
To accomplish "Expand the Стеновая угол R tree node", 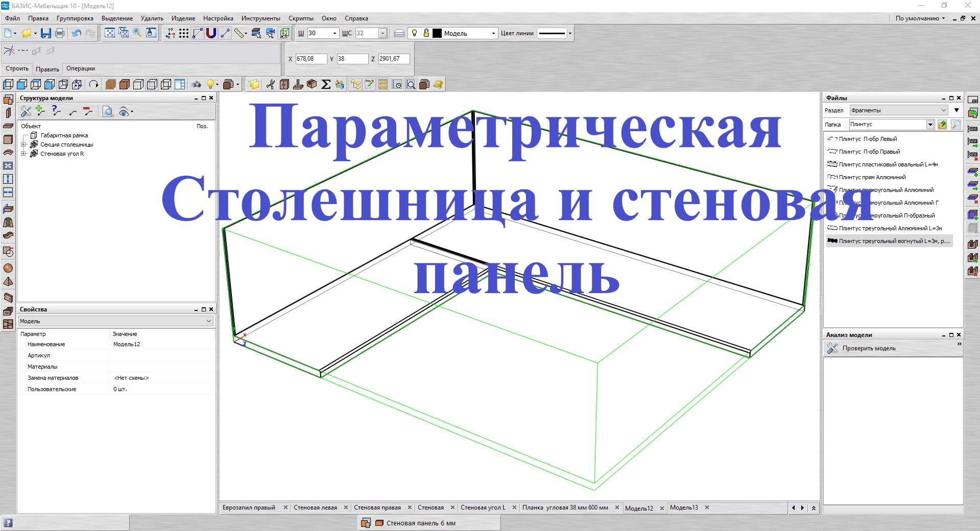I will [23, 154].
